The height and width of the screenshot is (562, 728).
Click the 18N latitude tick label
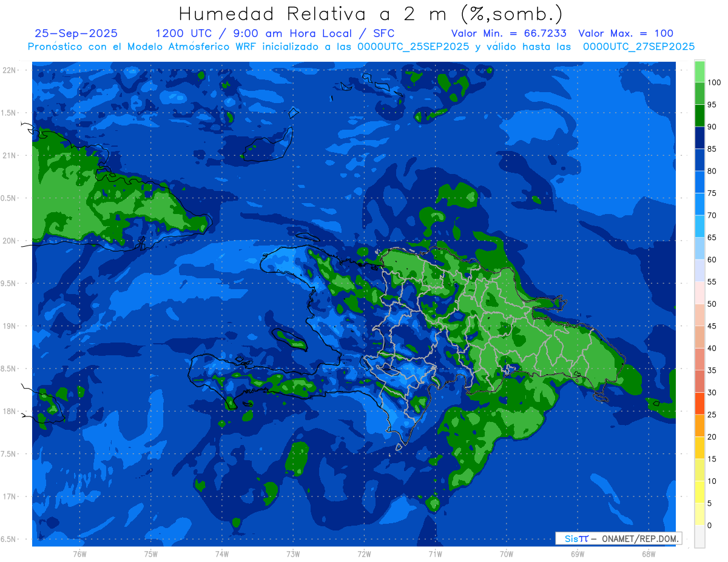pyautogui.click(x=10, y=412)
